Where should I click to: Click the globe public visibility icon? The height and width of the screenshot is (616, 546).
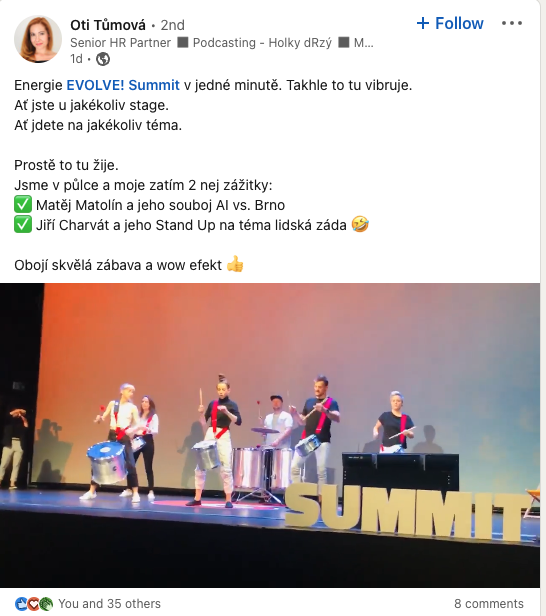point(103,59)
